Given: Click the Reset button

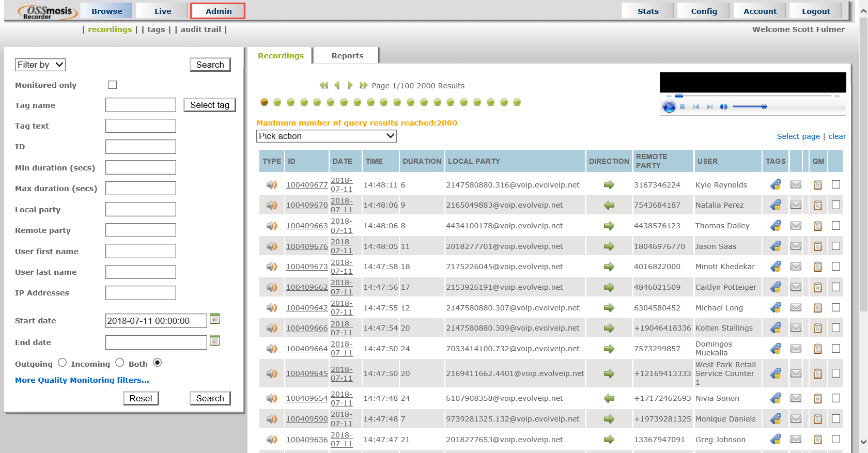Looking at the screenshot, I should click(x=141, y=398).
